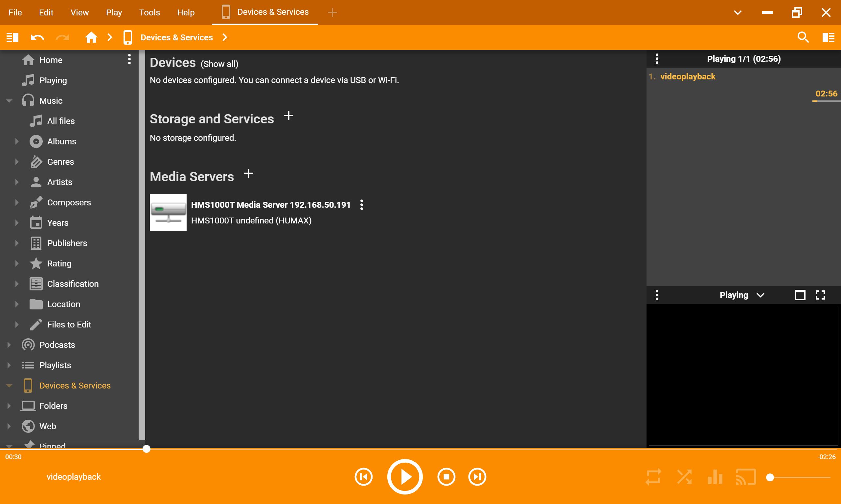Click the large Play button
This screenshot has width=841, height=504.
(404, 477)
